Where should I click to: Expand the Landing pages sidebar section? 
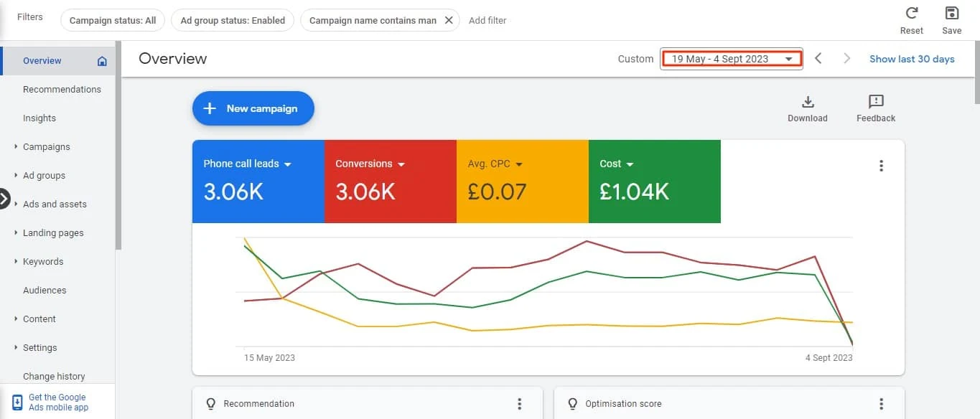[16, 232]
